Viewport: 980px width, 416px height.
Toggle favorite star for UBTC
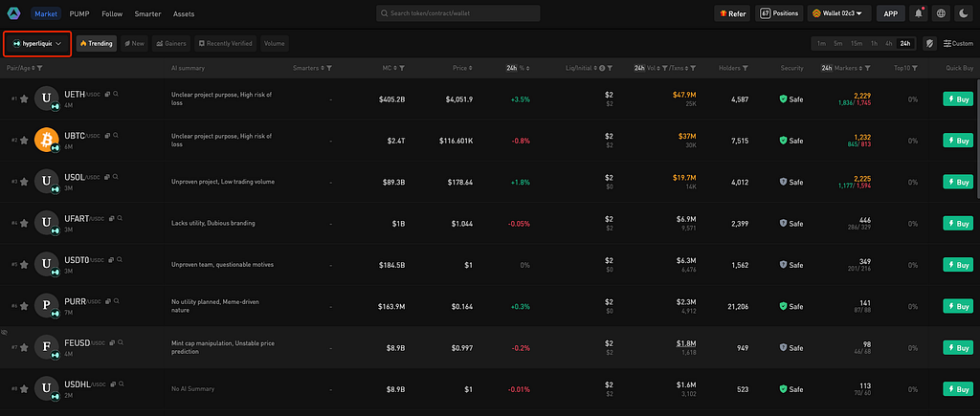[24, 141]
